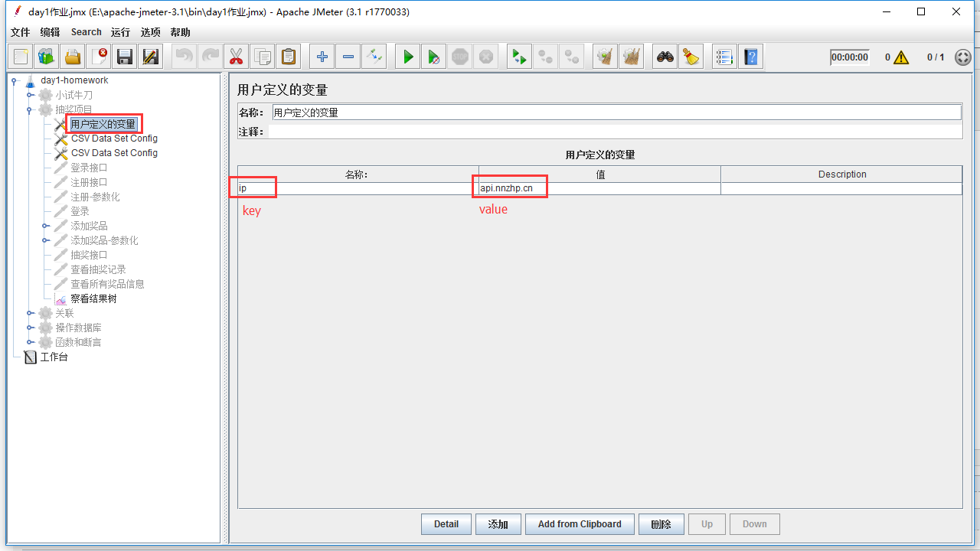The height and width of the screenshot is (551, 980).
Task: Copy the selected element via toolbar
Action: tap(262, 57)
